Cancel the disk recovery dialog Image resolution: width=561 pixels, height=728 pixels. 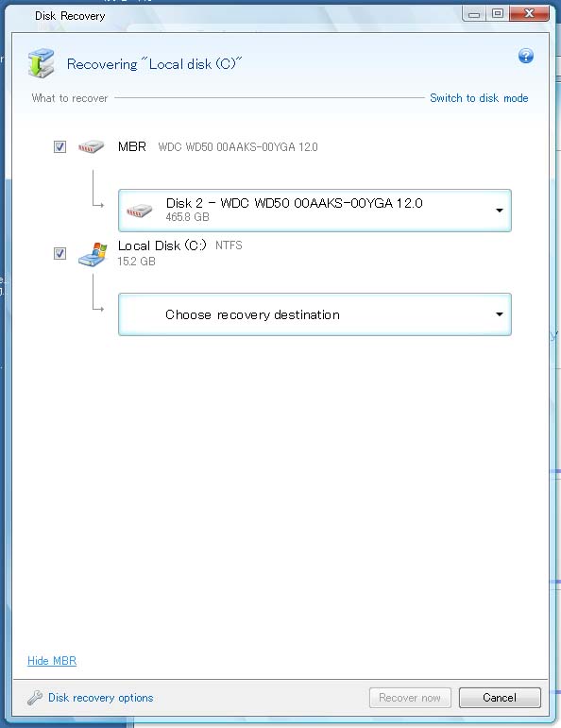[500, 698]
